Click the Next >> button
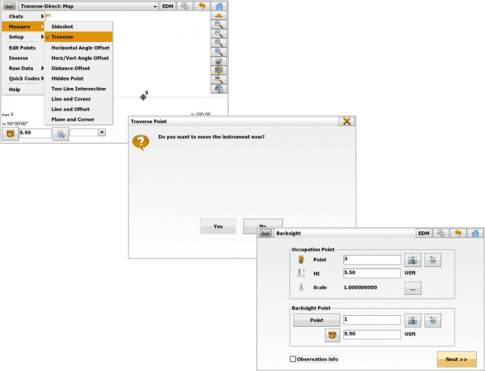The width and height of the screenshot is (485, 371). (x=456, y=359)
